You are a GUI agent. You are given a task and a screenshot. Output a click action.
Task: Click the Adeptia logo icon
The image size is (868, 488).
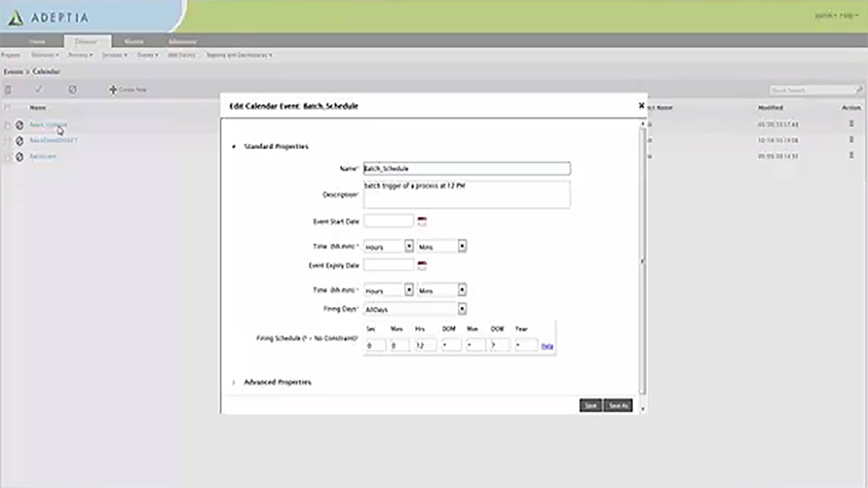coord(16,18)
